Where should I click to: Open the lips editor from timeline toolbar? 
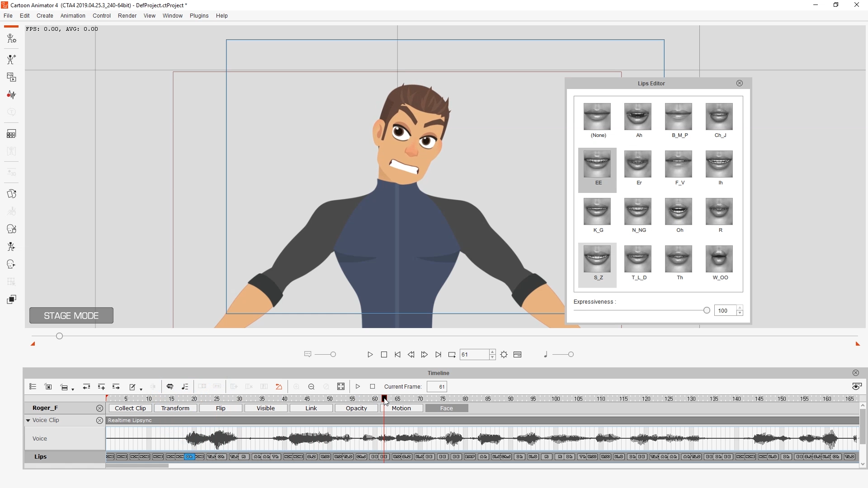pyautogui.click(x=170, y=387)
